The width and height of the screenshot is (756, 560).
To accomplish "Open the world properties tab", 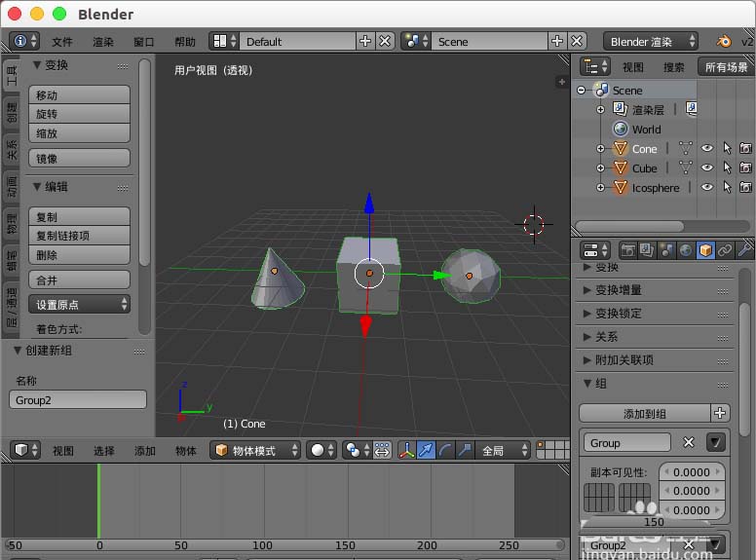I will point(686,250).
